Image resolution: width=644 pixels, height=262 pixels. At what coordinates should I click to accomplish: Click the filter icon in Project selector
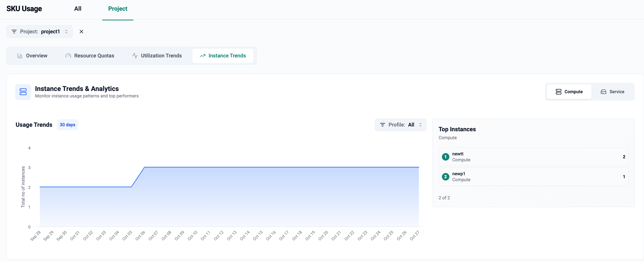click(x=14, y=32)
